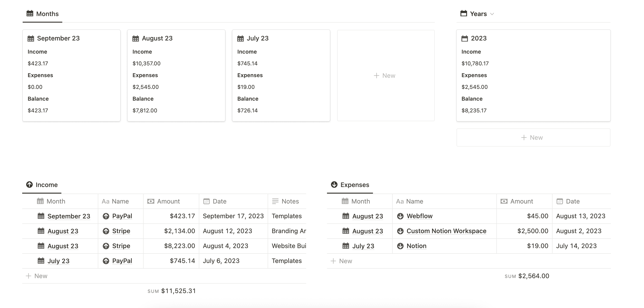Add new Expense entry via plus New link
Viewport: 644px width, 308px height.
click(x=341, y=261)
